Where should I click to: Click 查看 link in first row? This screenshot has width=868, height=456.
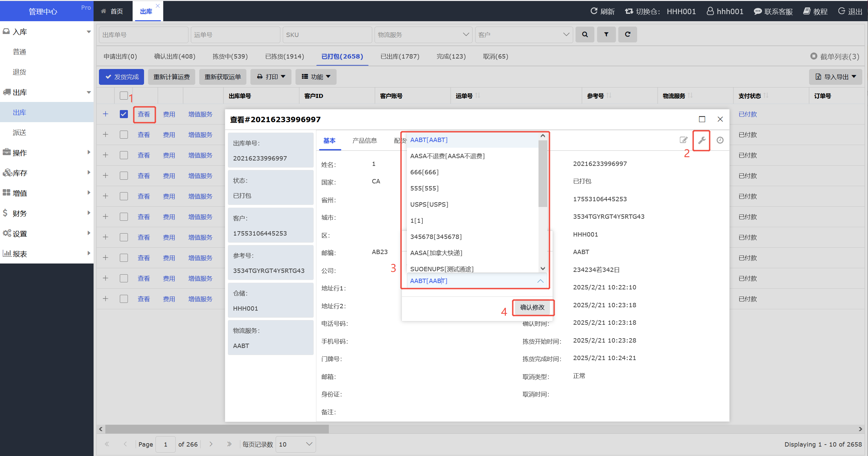[x=144, y=114]
